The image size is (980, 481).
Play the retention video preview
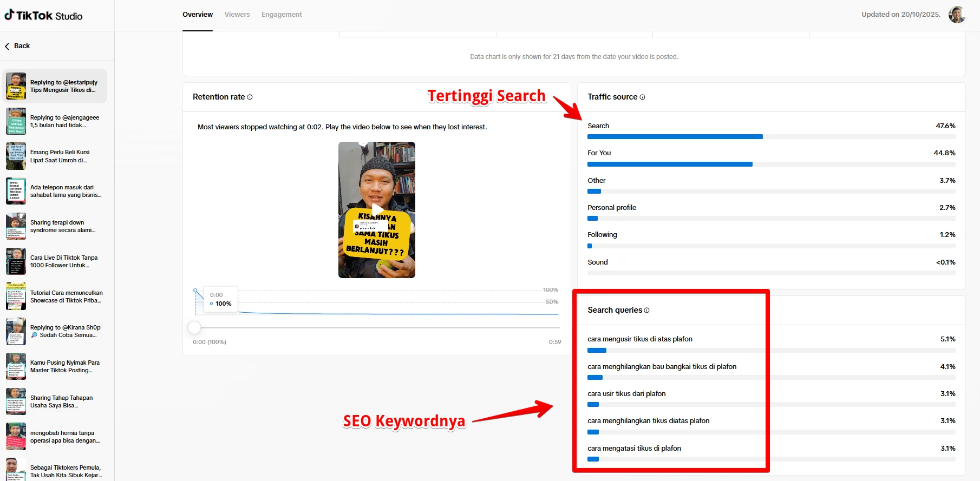377,210
